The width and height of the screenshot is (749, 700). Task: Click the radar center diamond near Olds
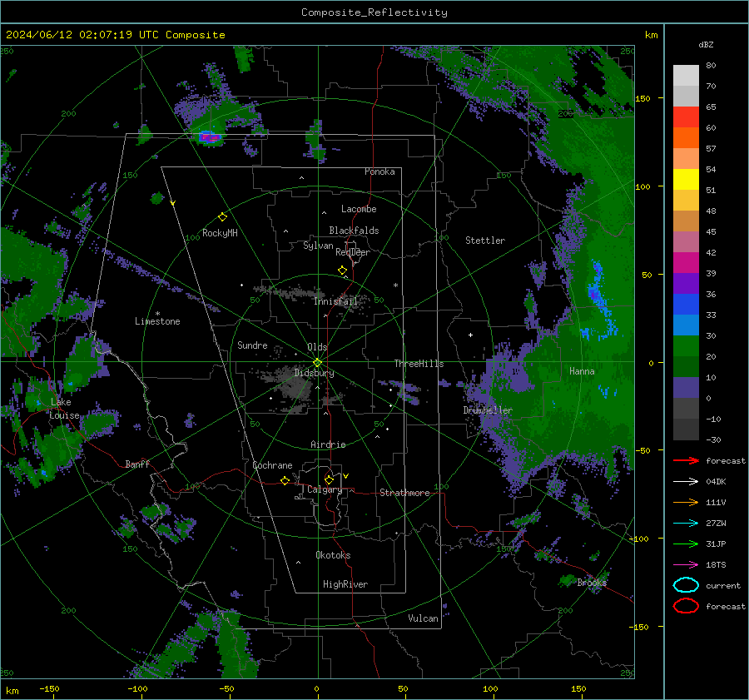click(x=317, y=363)
